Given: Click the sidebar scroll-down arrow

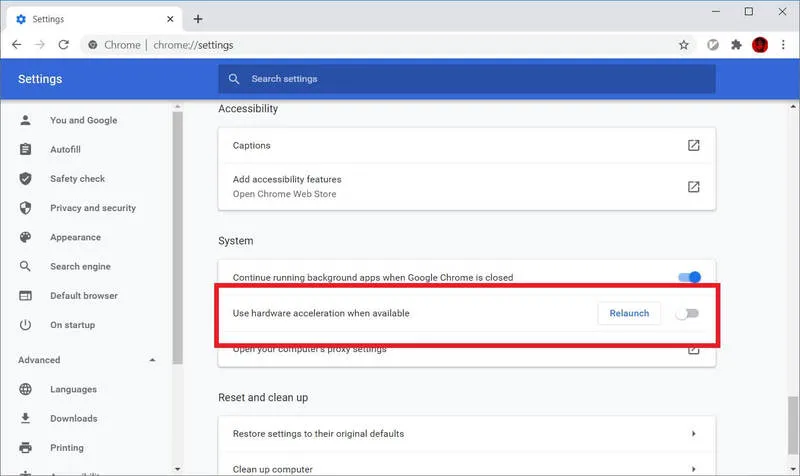Looking at the screenshot, I should pos(178,468).
